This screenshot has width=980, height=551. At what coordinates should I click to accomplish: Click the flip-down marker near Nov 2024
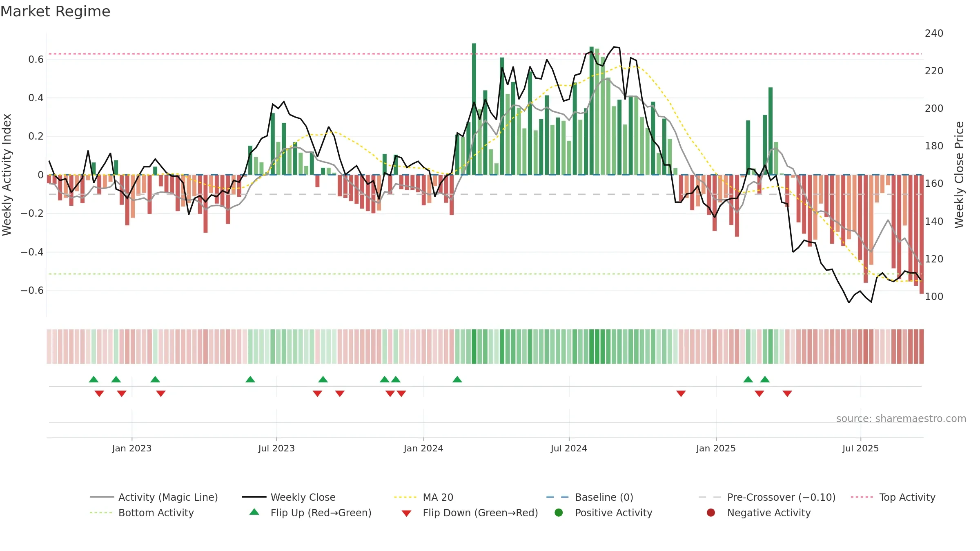[681, 393]
